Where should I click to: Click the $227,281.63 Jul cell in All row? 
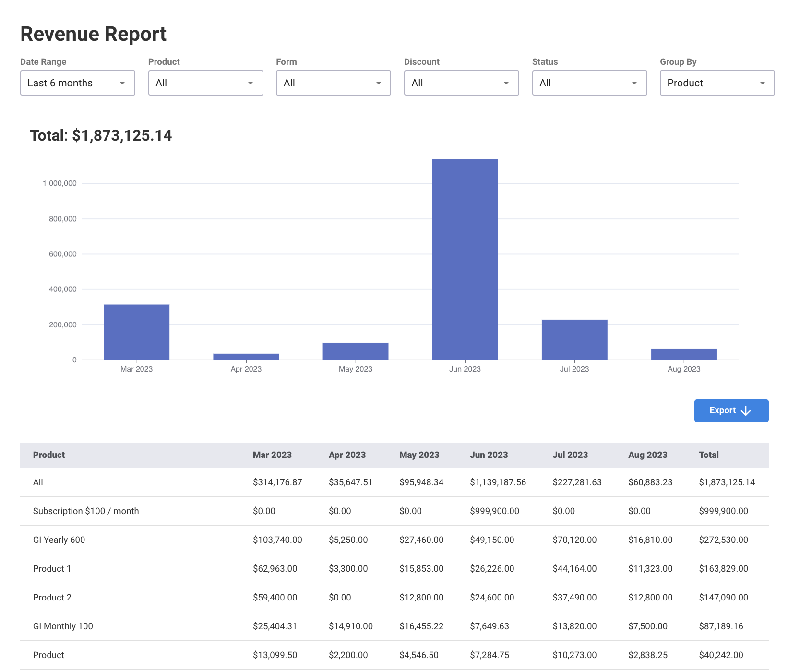tap(577, 482)
